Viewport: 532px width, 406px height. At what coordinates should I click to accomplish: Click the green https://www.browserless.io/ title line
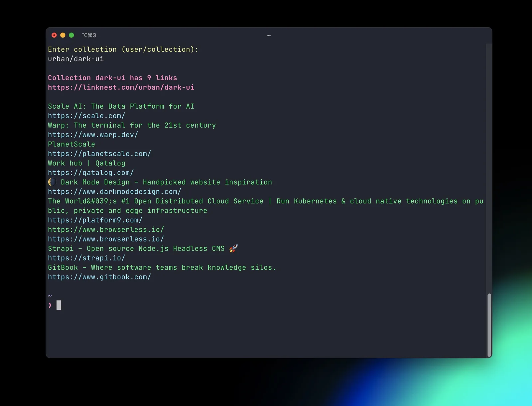[106, 230]
